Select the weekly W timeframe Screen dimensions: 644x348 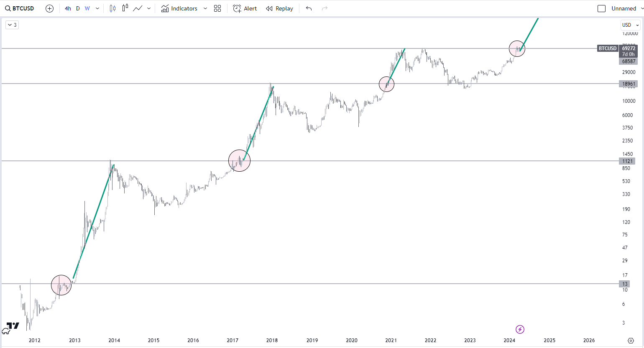(x=87, y=8)
